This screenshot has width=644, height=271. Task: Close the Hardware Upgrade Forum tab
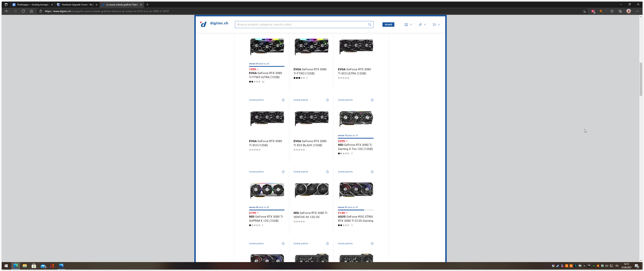[96, 5]
